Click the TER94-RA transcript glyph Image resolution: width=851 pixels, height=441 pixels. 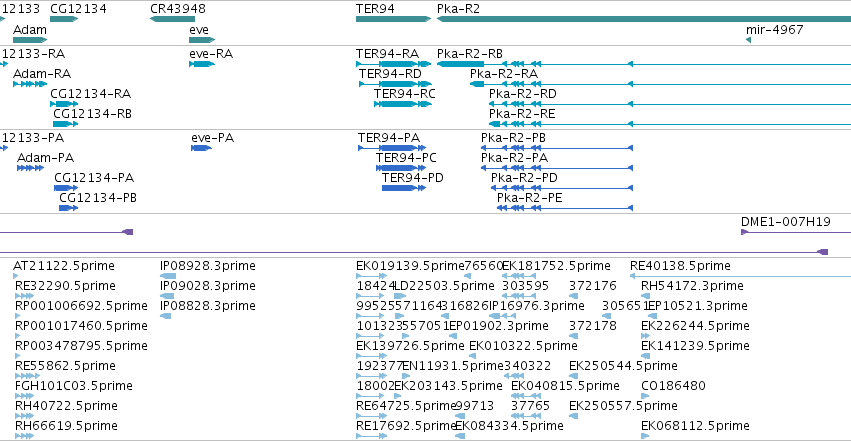[x=393, y=64]
